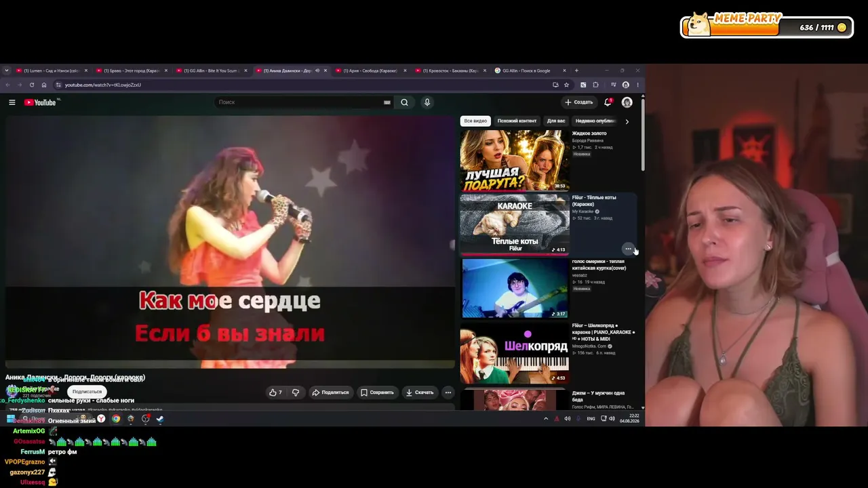This screenshot has height=488, width=868.
Task: Open the browser tab search dropdown
Action: pyautogui.click(x=7, y=70)
